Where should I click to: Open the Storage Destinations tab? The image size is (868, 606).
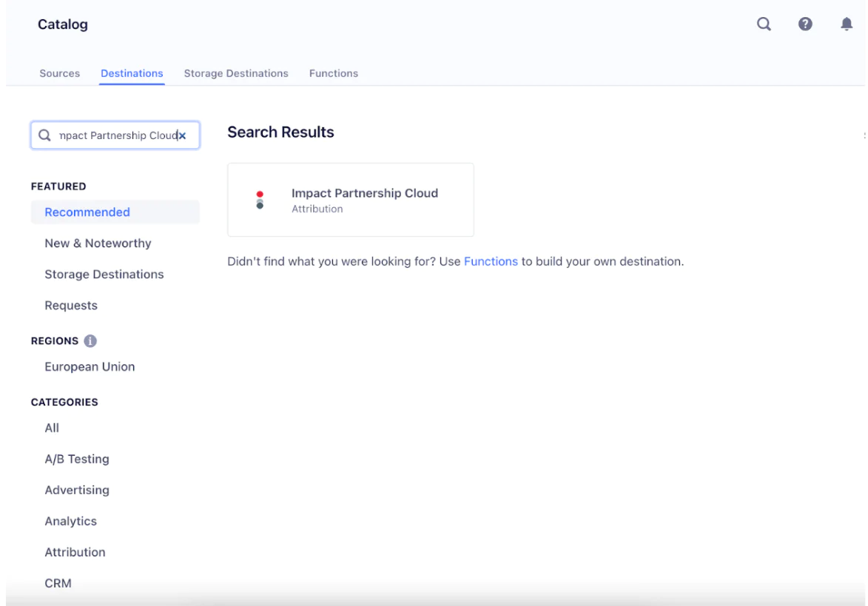point(236,73)
